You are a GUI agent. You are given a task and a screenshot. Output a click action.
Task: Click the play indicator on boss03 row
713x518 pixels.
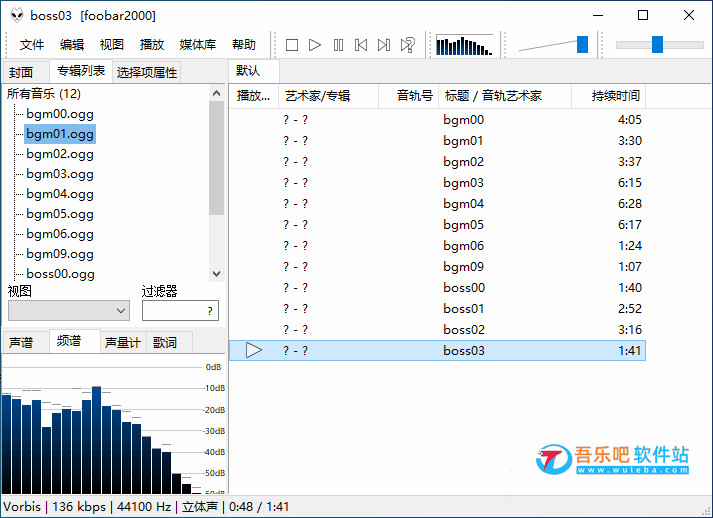coord(253,350)
